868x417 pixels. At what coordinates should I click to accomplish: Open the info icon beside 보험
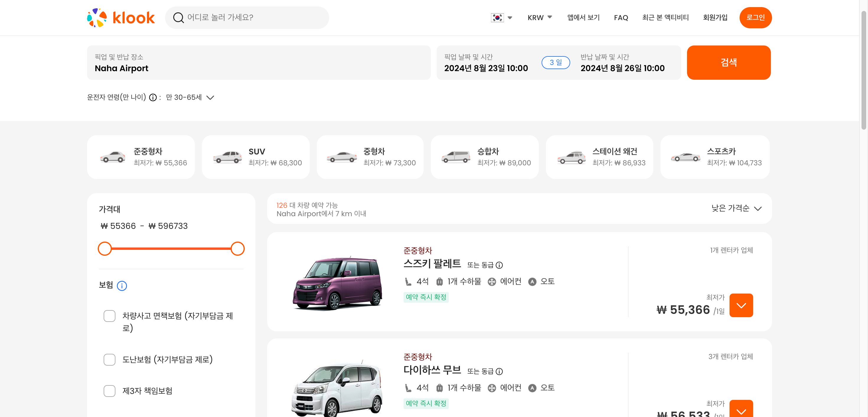pos(122,286)
